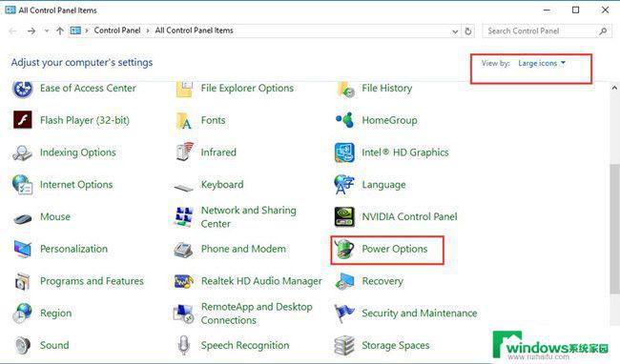Click the Infrared icon

185,152
